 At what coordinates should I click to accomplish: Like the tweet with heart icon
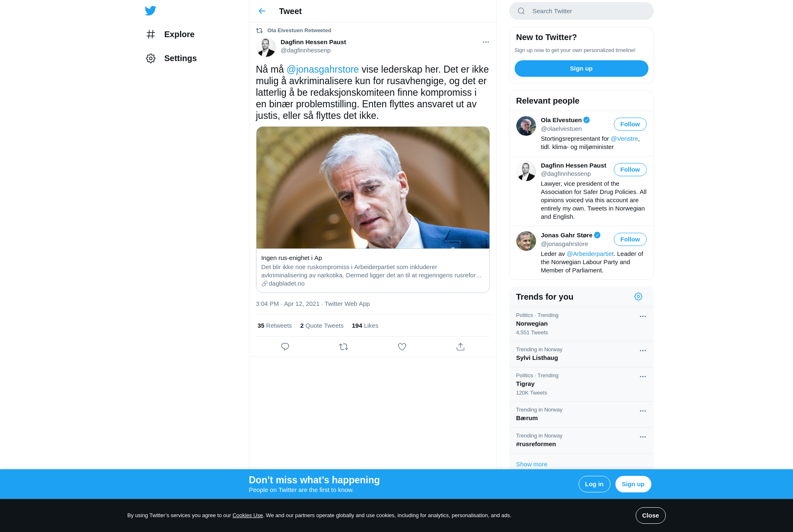point(402,347)
